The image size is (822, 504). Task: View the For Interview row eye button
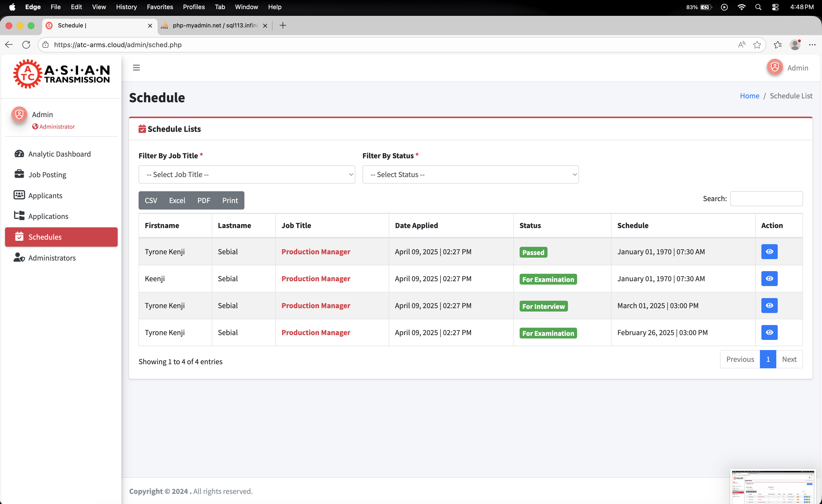point(769,306)
